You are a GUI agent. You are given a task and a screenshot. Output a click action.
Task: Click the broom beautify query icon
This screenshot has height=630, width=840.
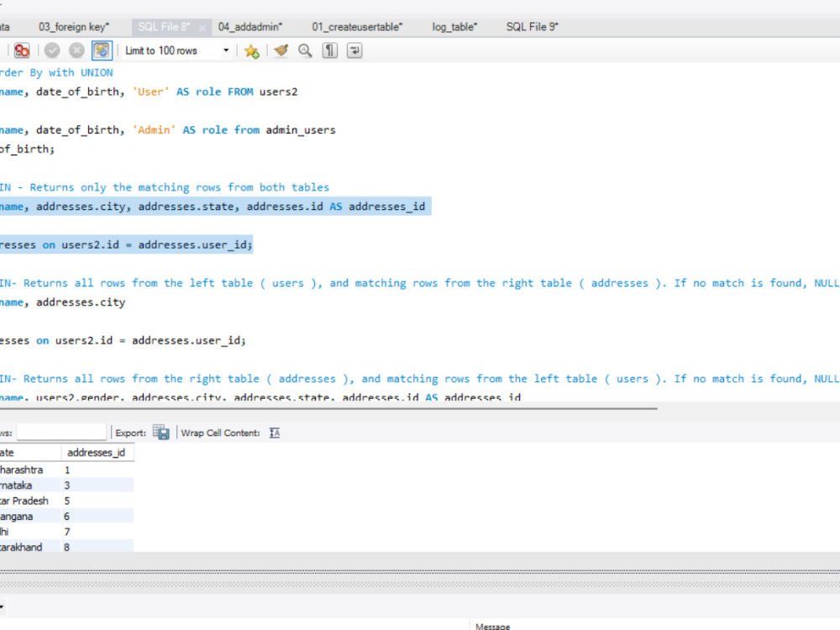coord(281,51)
